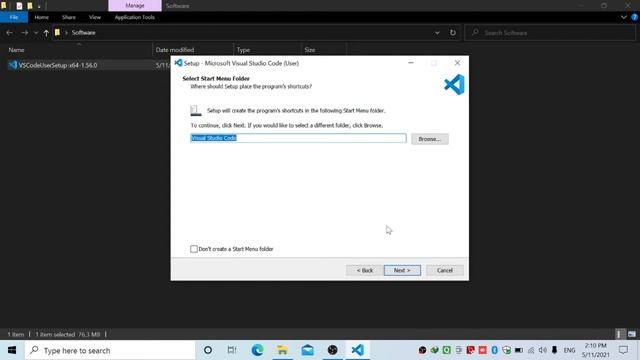Navigate back in File Explorer
This screenshot has height=360, width=640.
[9, 33]
